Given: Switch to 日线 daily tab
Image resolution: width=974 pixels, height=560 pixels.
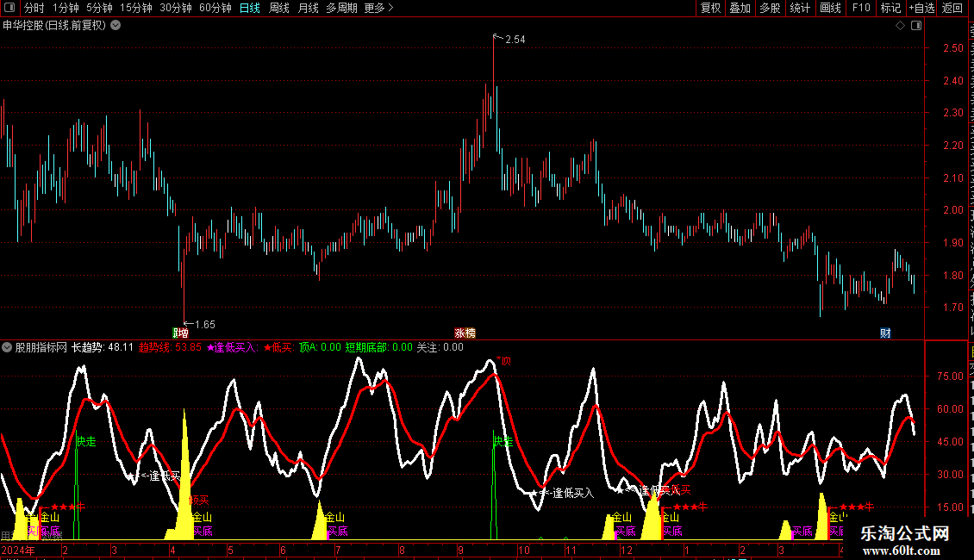Looking at the screenshot, I should (x=250, y=8).
